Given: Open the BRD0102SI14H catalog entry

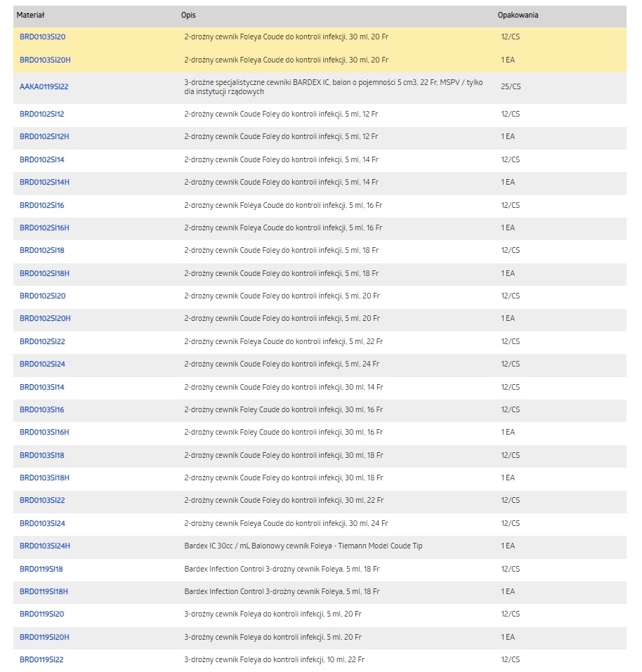Looking at the screenshot, I should pos(44,182).
